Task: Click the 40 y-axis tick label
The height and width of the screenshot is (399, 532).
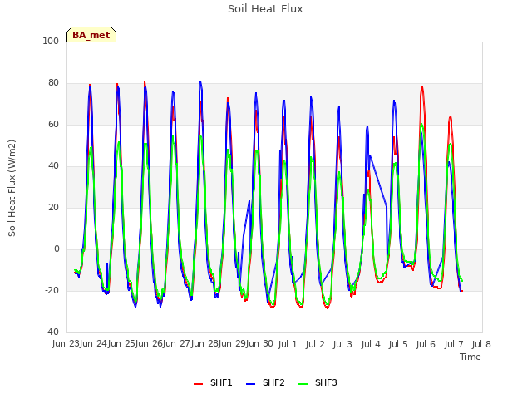Action: coord(53,166)
